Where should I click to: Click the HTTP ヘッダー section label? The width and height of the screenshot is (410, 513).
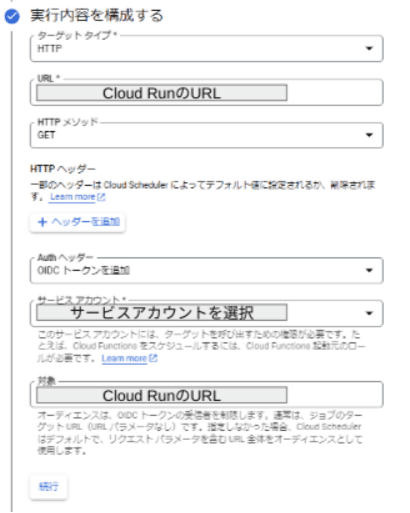click(63, 169)
